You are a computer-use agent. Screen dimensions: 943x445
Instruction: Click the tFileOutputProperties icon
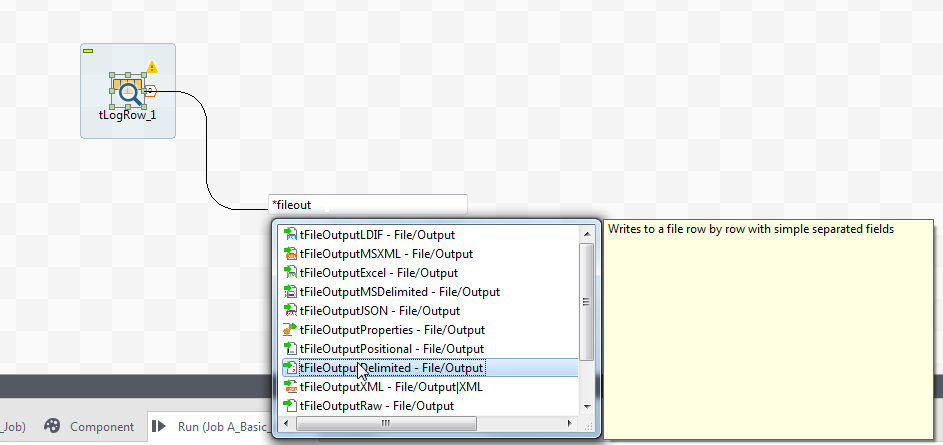coord(291,330)
